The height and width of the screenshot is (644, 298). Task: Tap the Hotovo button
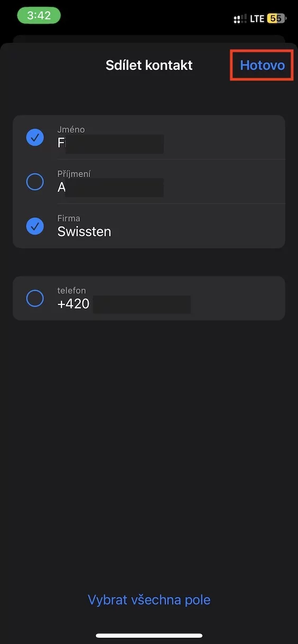point(262,65)
